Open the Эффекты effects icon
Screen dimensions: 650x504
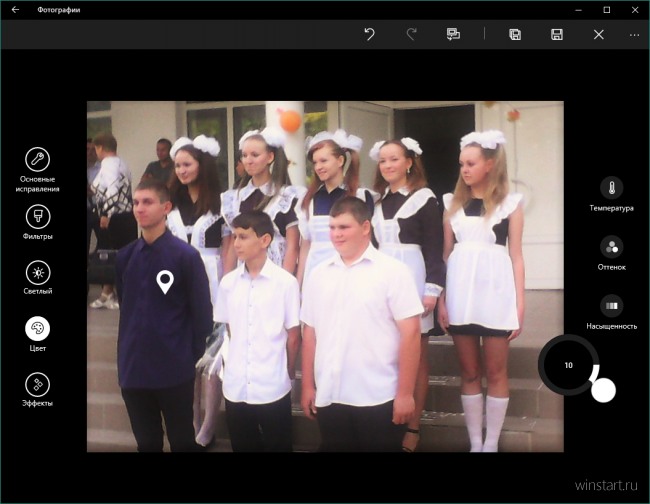38,385
